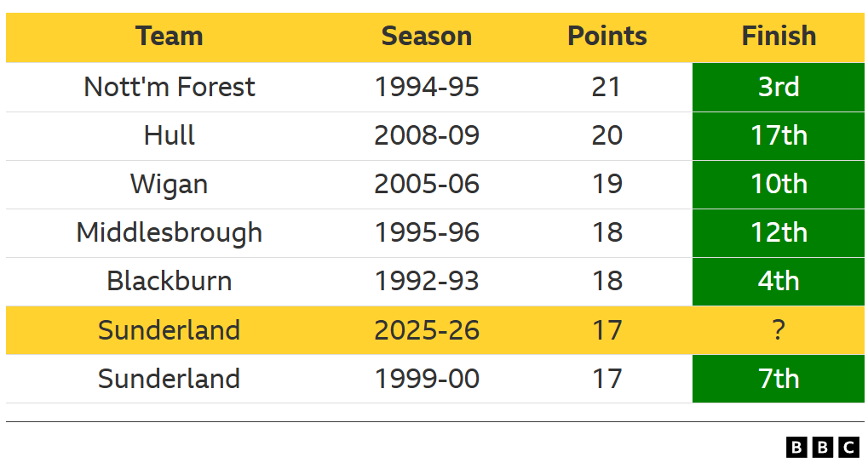Image resolution: width=868 pixels, height=463 pixels.
Task: Select the Nott'm Forest team cell
Action: pyautogui.click(x=169, y=87)
